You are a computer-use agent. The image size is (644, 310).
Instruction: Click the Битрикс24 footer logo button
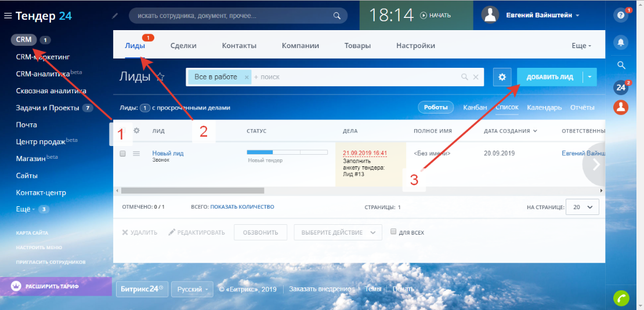tap(142, 289)
